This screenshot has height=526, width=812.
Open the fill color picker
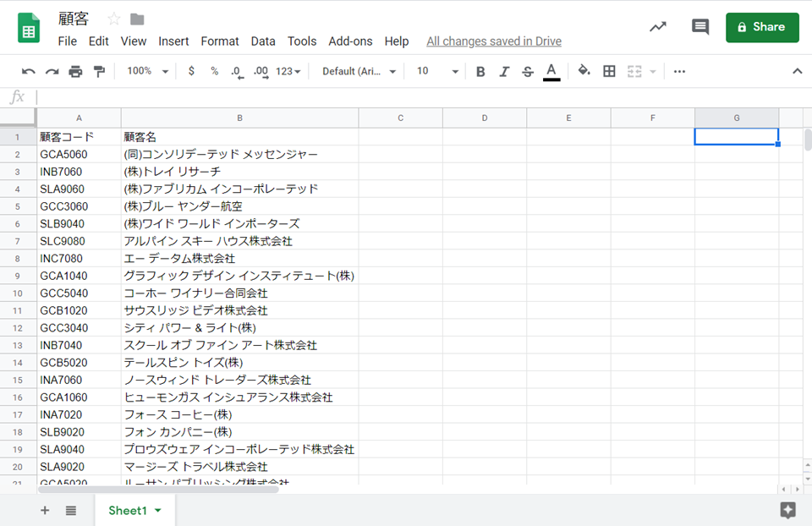click(584, 70)
